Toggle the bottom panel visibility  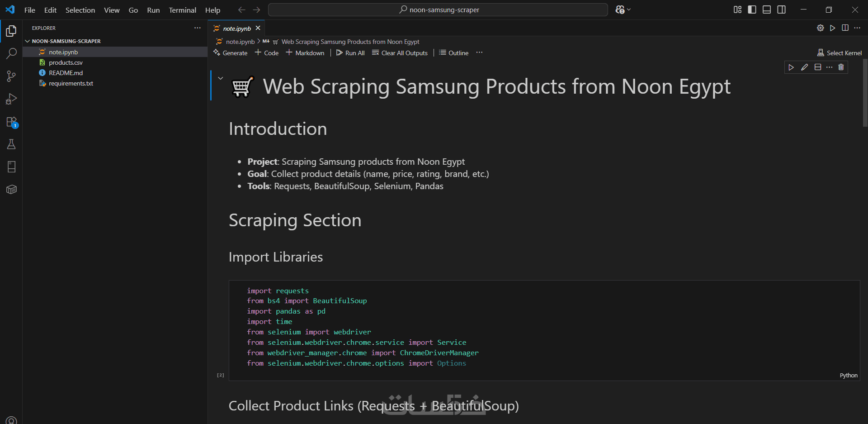pos(767,10)
